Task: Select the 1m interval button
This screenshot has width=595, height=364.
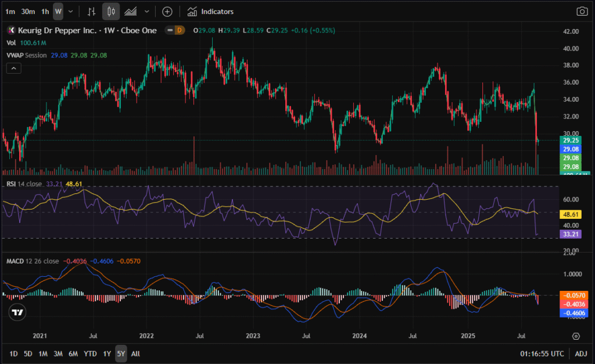Action: pyautogui.click(x=10, y=12)
